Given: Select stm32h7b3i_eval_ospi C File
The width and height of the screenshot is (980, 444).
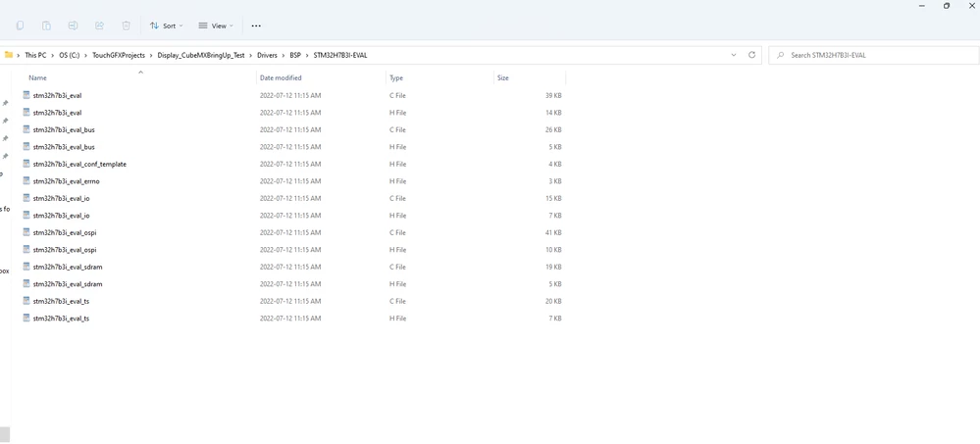Looking at the screenshot, I should click(x=293, y=232).
